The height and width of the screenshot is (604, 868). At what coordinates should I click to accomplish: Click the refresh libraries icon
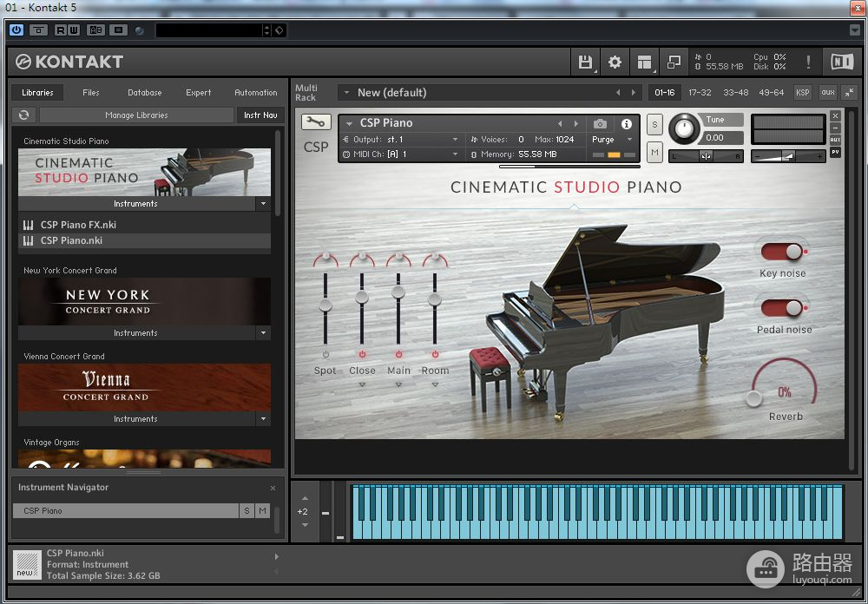pyautogui.click(x=23, y=115)
